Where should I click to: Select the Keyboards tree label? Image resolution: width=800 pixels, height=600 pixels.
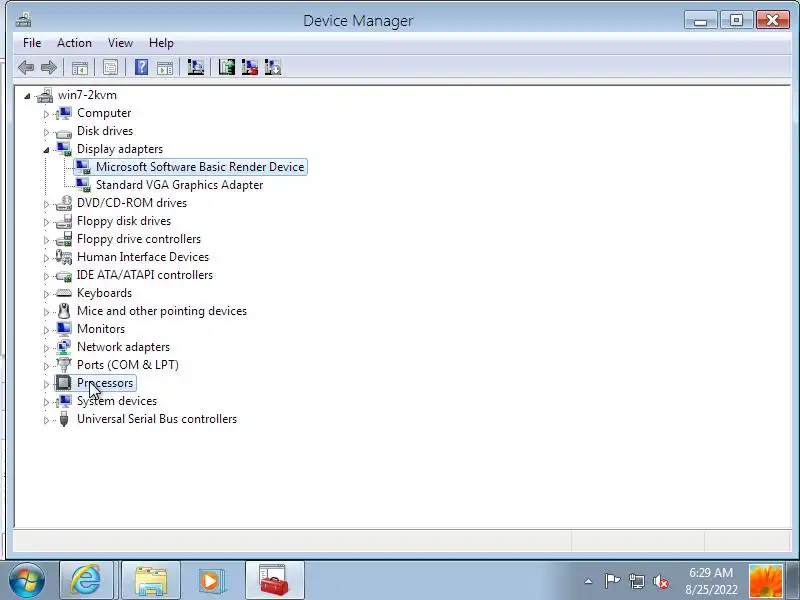(x=105, y=293)
